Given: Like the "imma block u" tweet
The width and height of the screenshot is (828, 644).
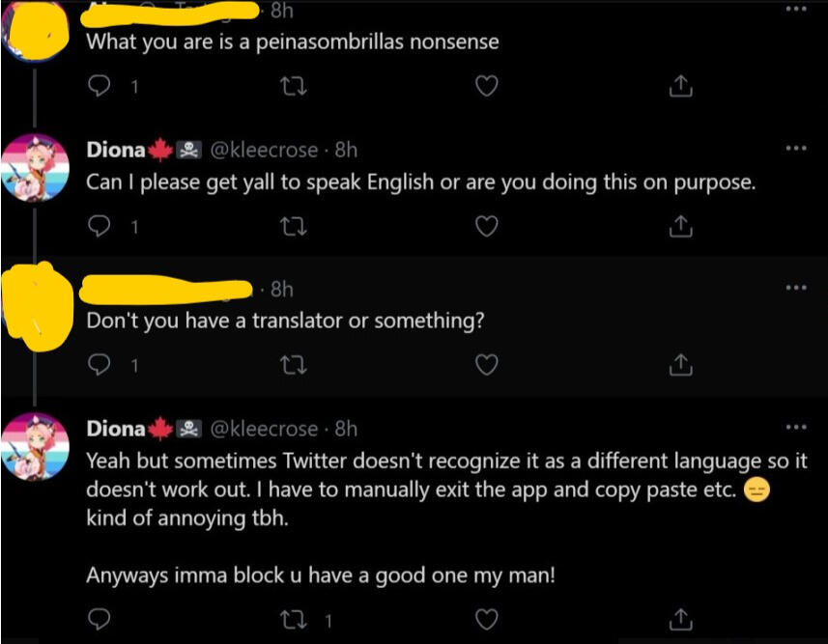Looking at the screenshot, I should coord(488,619).
